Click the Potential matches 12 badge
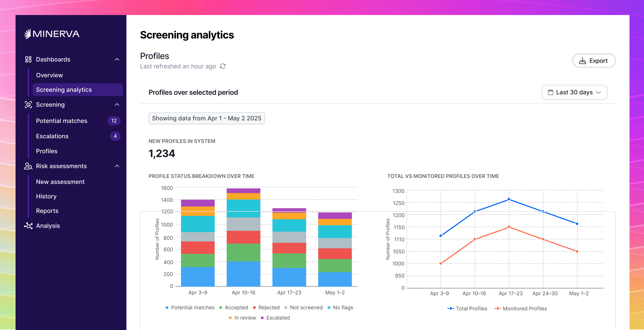This screenshot has width=644, height=330. tap(114, 121)
